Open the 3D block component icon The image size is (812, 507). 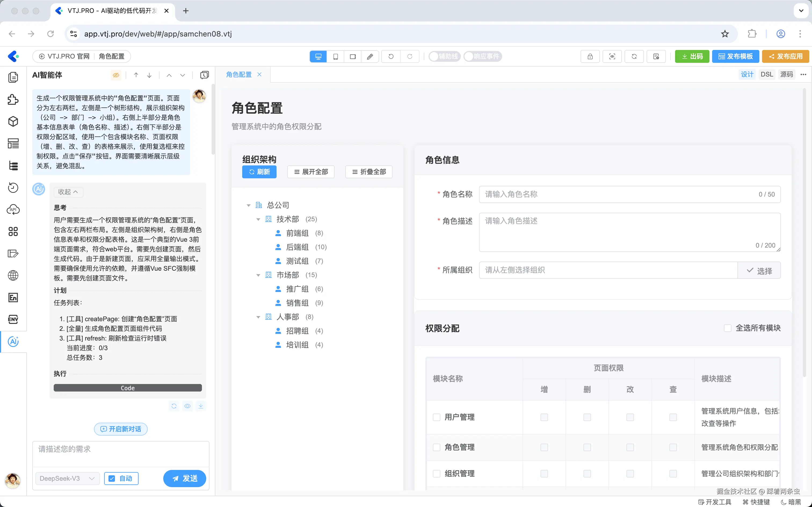point(13,121)
